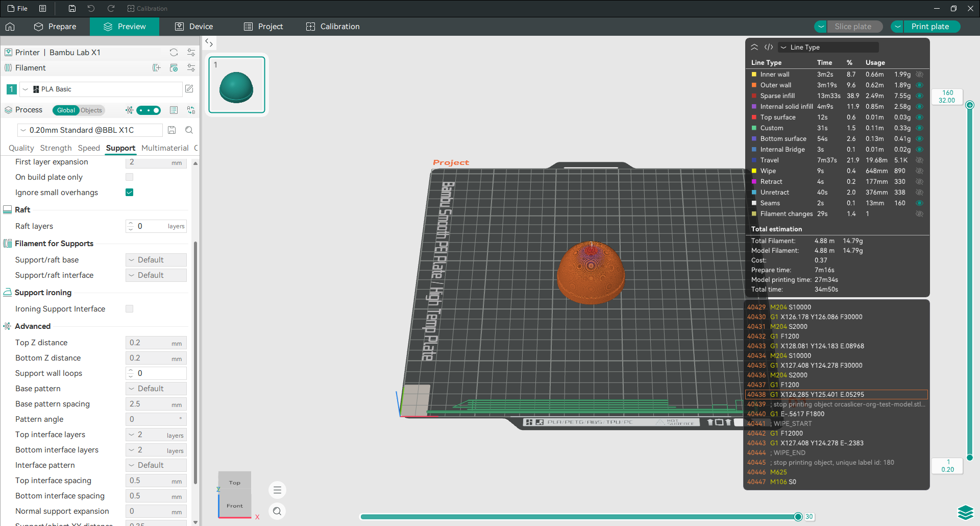
Task: Open Base pattern dropdown
Action: pos(156,388)
